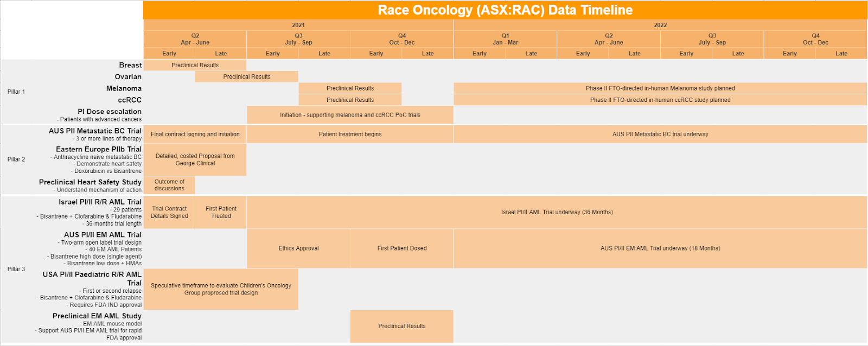Viewport: 868px width, 346px height.
Task: Select the 2022 year header
Action: (660, 25)
